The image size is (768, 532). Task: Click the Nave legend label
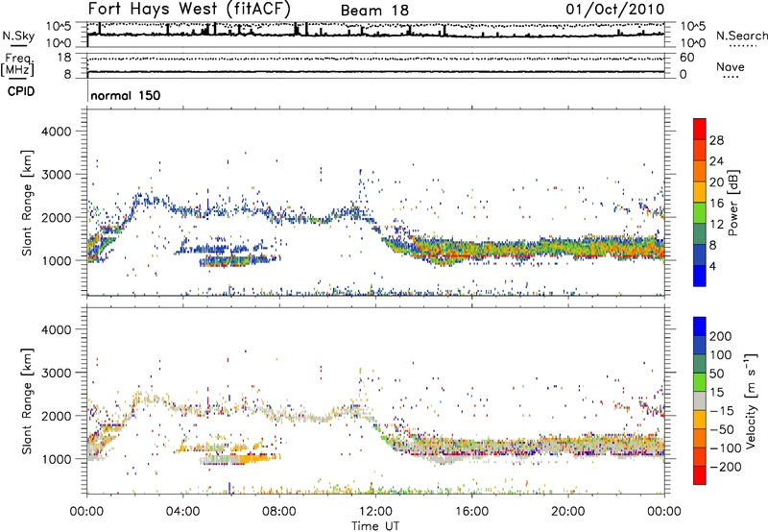[731, 66]
